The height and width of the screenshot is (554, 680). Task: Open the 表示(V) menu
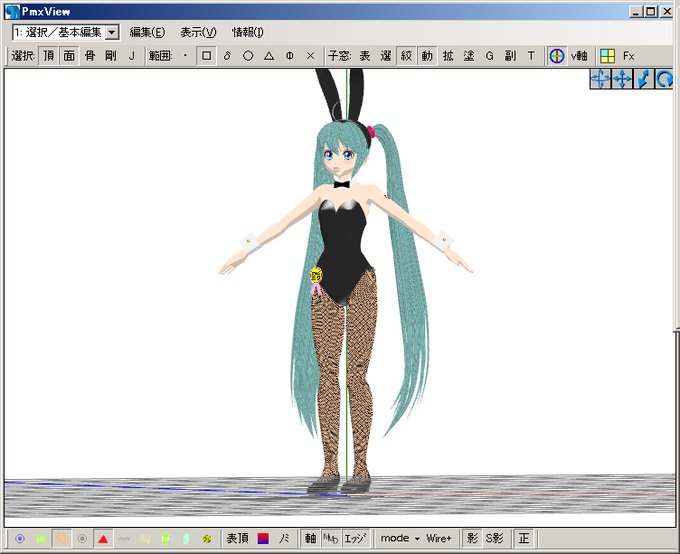point(198,32)
